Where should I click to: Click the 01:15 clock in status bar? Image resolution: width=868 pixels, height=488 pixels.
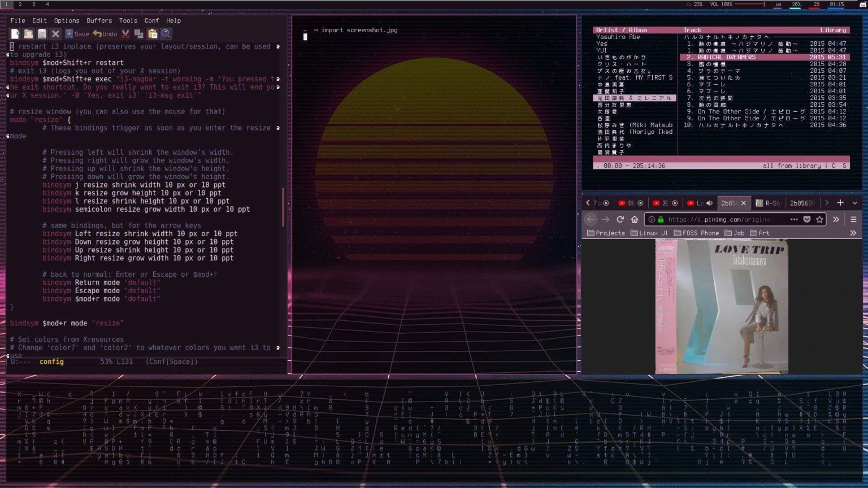[x=836, y=4]
